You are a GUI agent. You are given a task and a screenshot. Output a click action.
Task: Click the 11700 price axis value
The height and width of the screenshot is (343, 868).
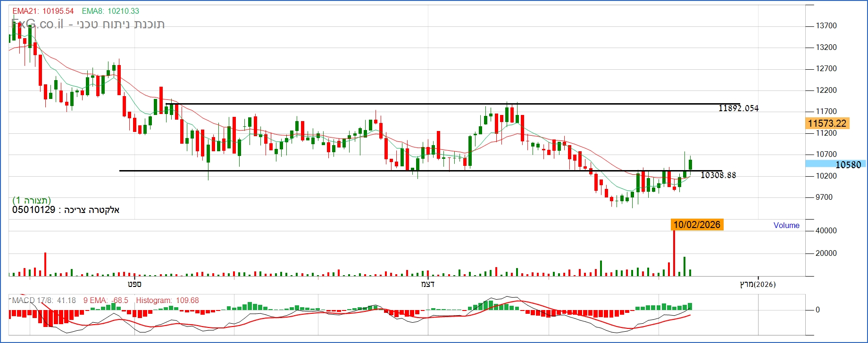coord(826,112)
